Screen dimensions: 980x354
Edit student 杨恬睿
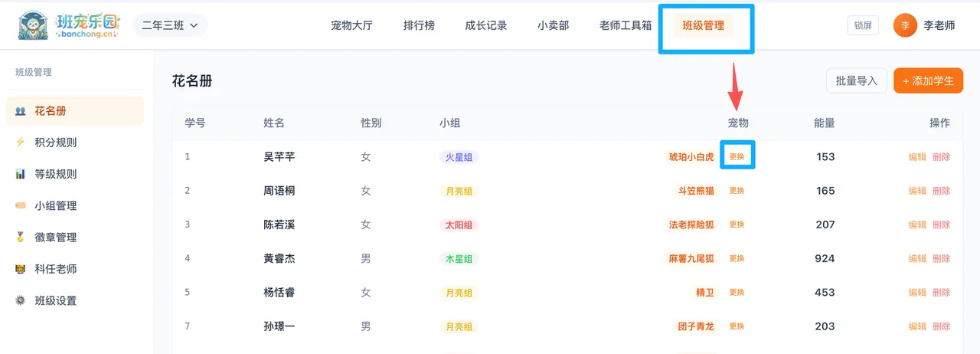point(917,292)
